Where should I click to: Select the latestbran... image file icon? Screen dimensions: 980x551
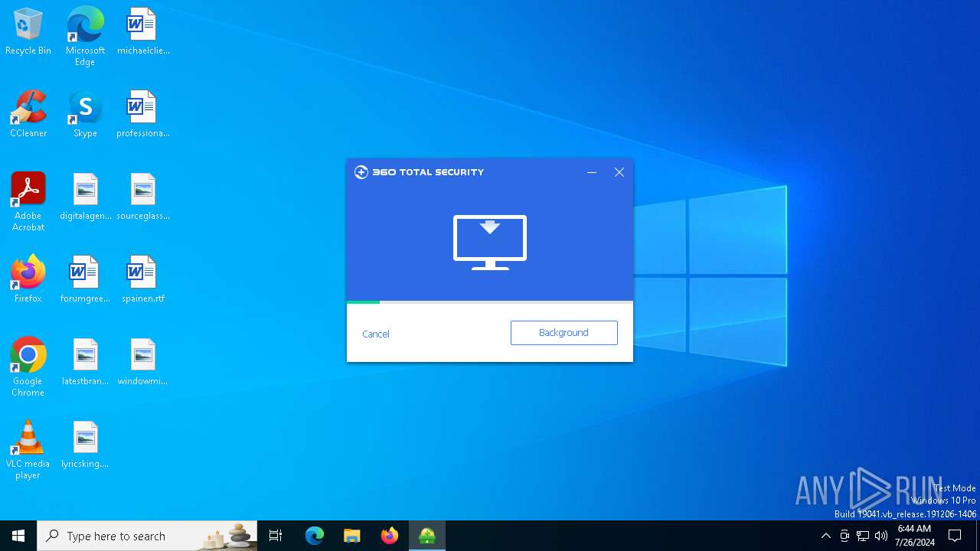point(85,362)
